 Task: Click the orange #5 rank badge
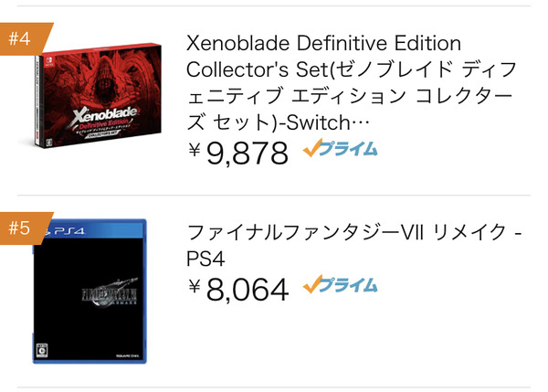[25, 228]
